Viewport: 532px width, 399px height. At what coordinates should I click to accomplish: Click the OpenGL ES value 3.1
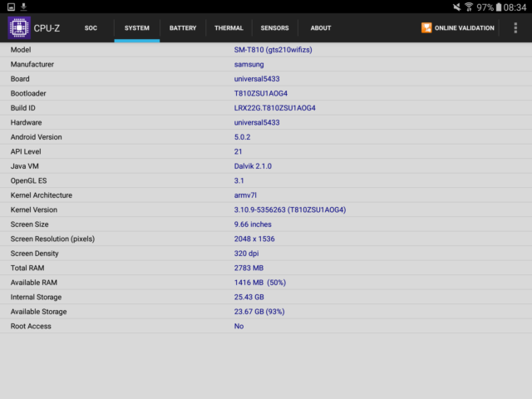click(x=239, y=181)
